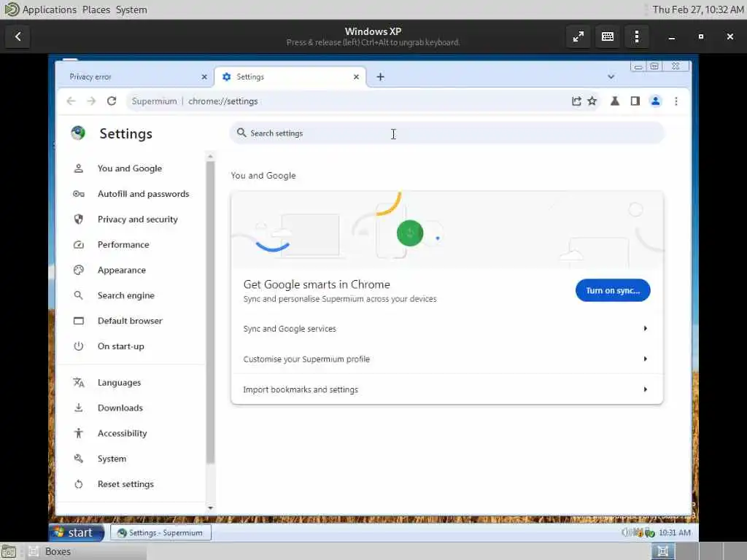Screen dimensions: 747x560
Task: Click sidebar scroll-down arrow
Action: 211,508
